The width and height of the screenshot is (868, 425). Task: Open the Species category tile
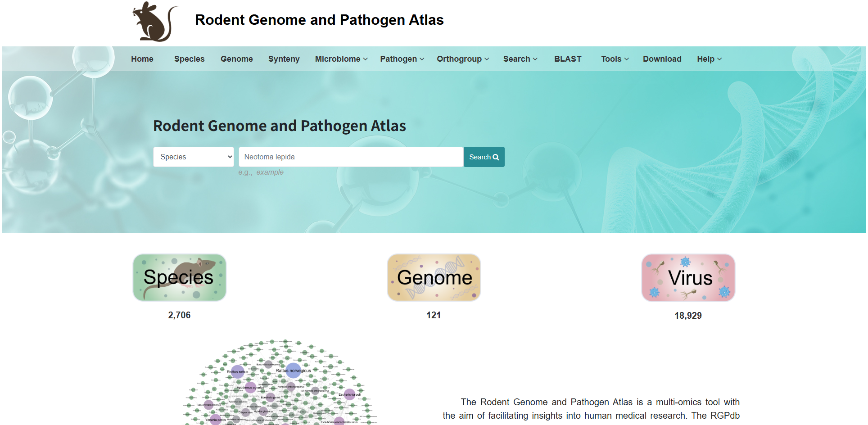tap(180, 277)
